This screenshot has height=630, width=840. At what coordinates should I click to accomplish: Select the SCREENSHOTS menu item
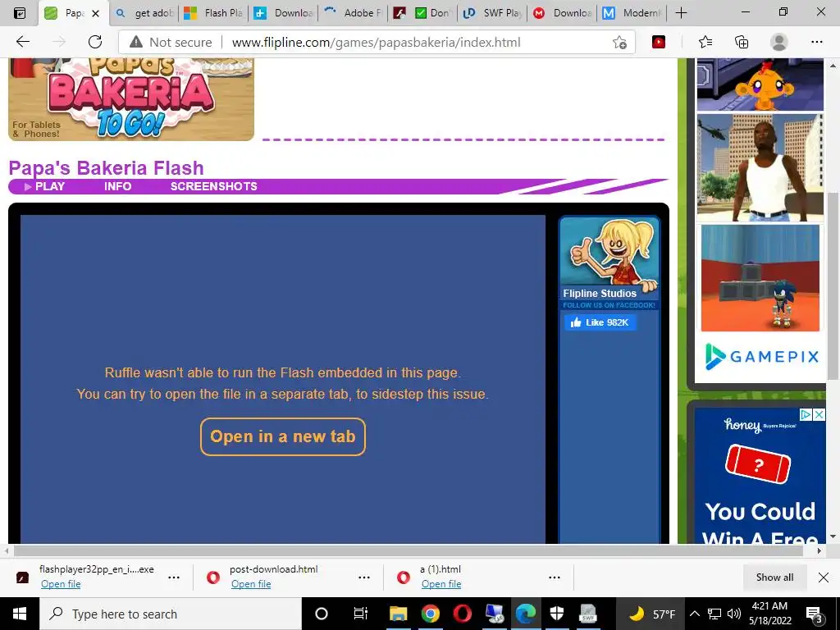214,186
